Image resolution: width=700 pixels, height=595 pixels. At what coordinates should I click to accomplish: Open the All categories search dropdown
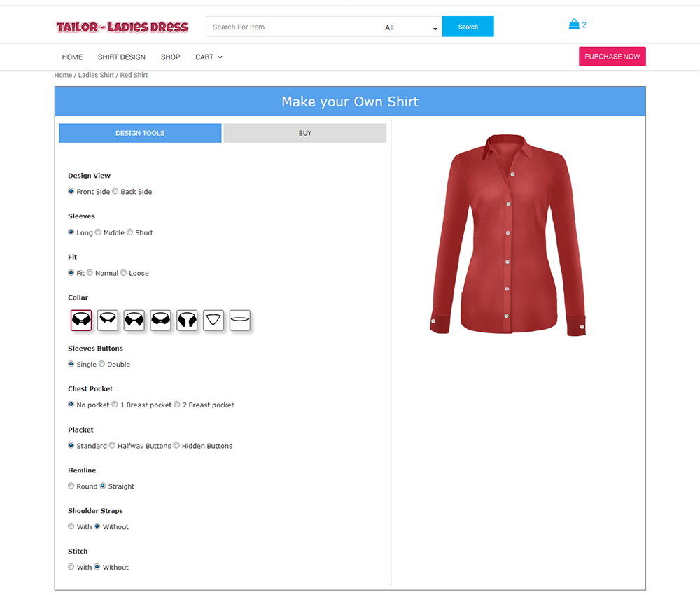(411, 27)
